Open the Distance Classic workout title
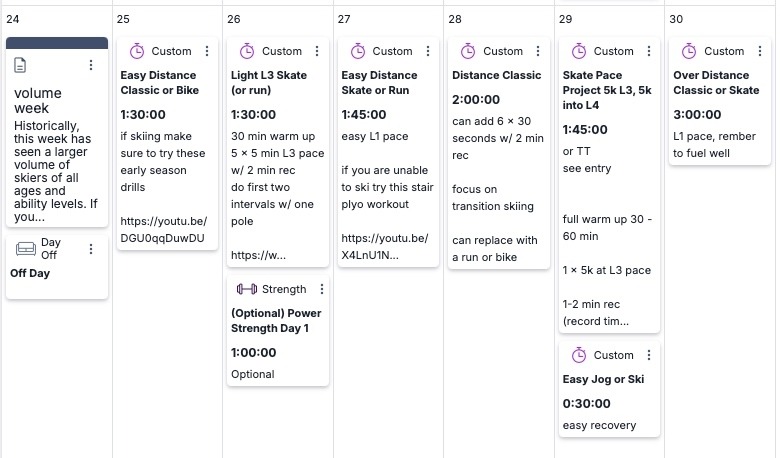This screenshot has height=458, width=780. click(496, 75)
